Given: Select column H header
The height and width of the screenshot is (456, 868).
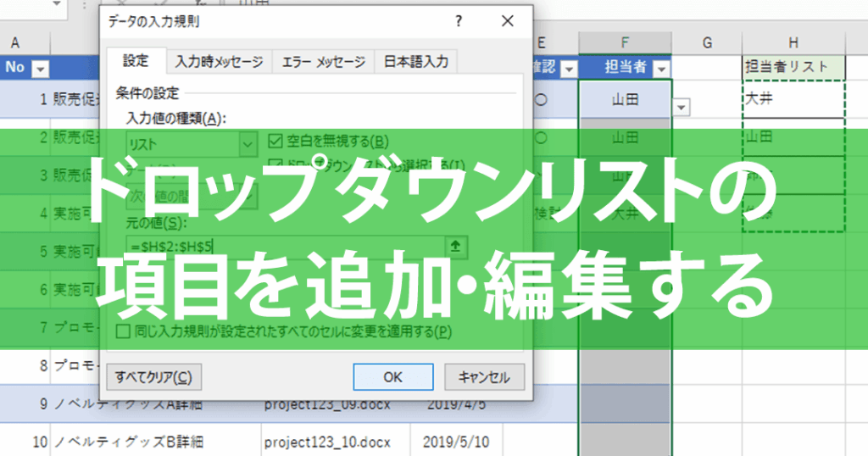Looking at the screenshot, I should pos(793,42).
